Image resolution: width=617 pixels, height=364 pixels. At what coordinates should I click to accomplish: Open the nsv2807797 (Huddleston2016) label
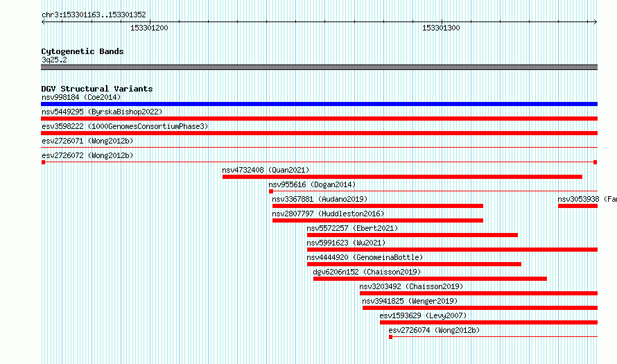328,214
